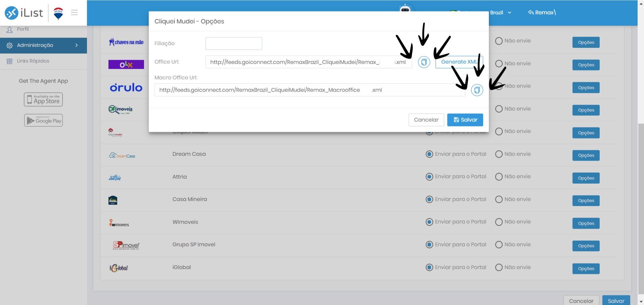Click the SP Imovel logo
Viewport: 644px width, 305px height.
click(126, 246)
